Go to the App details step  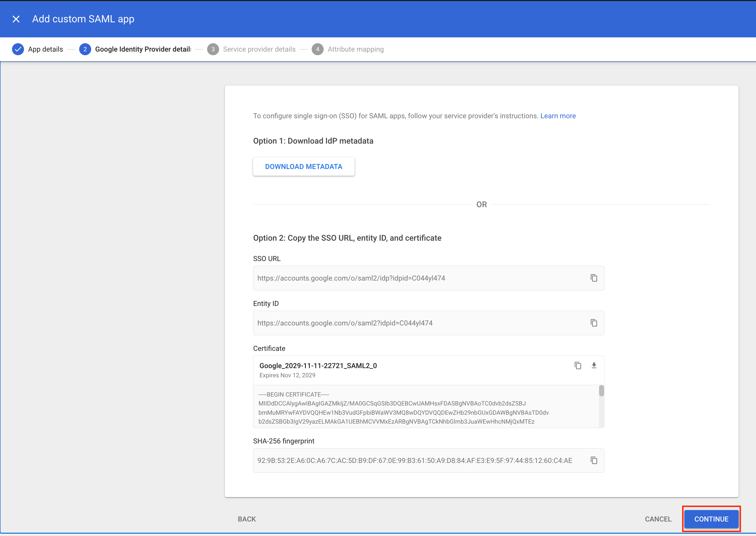pos(45,49)
